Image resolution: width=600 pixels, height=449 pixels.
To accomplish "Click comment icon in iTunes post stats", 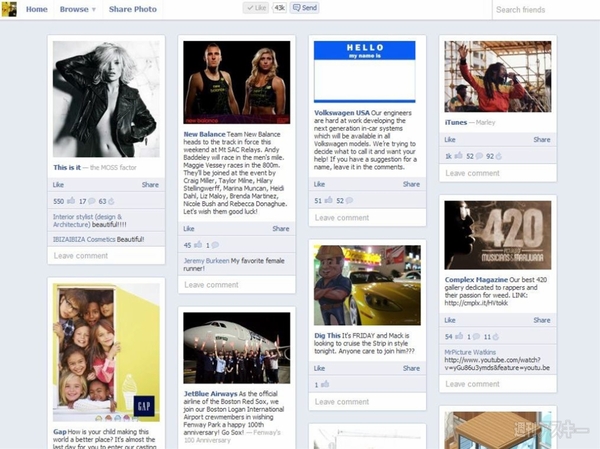I will [479, 156].
